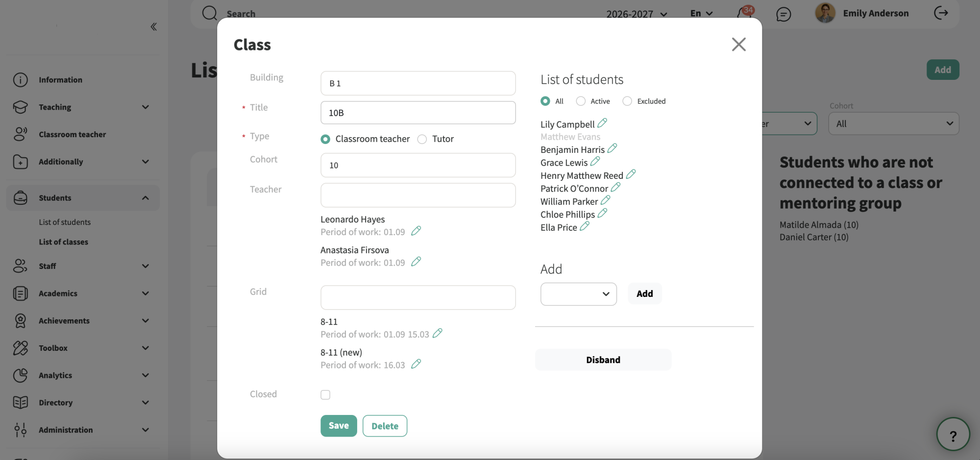Tick the Closed checkbox
Viewport: 980px width, 460px height.
[x=325, y=395]
